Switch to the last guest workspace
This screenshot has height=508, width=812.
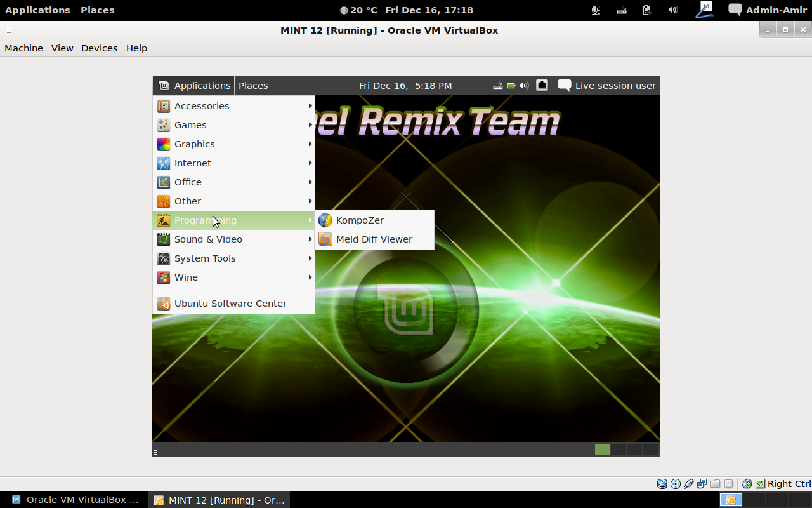click(x=650, y=450)
